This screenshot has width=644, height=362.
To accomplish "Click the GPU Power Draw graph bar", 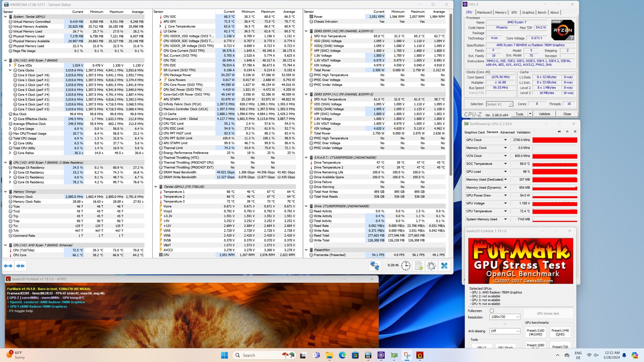I will (x=555, y=195).
